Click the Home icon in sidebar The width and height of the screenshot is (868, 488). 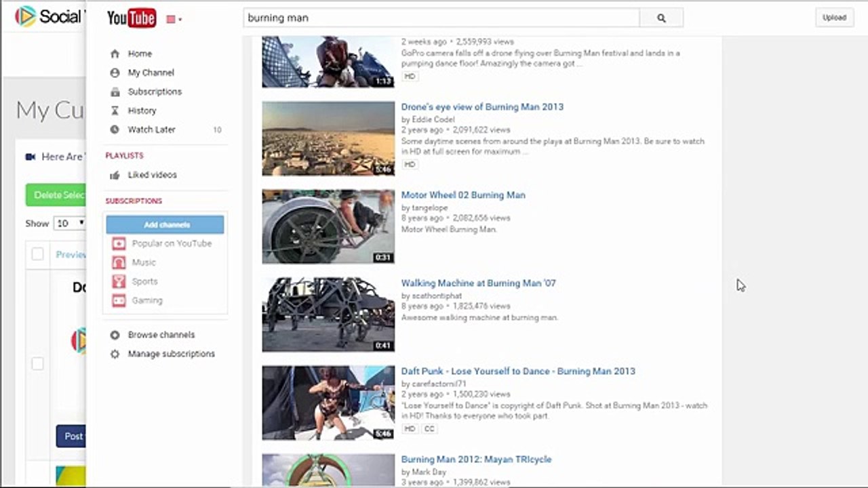tap(115, 54)
